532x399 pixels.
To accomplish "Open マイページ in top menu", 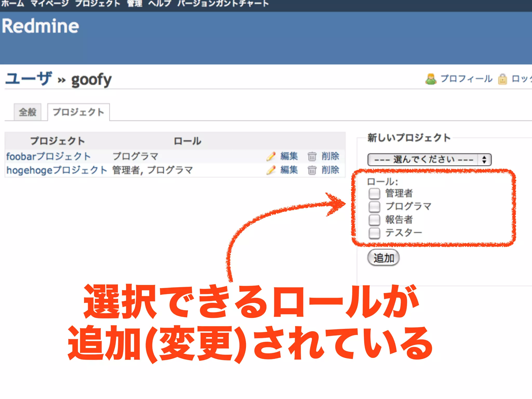I will [x=50, y=4].
